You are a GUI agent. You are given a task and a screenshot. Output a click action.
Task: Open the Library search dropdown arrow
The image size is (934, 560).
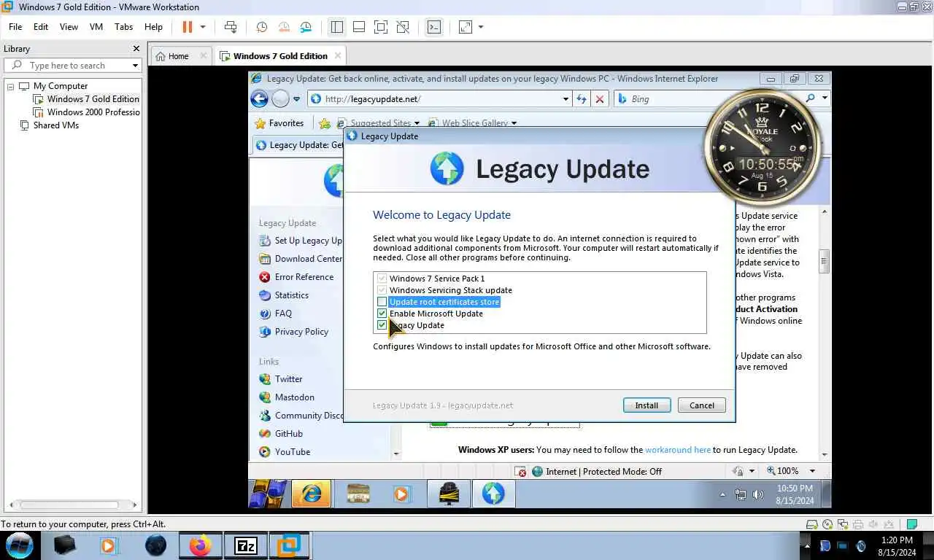tap(135, 66)
